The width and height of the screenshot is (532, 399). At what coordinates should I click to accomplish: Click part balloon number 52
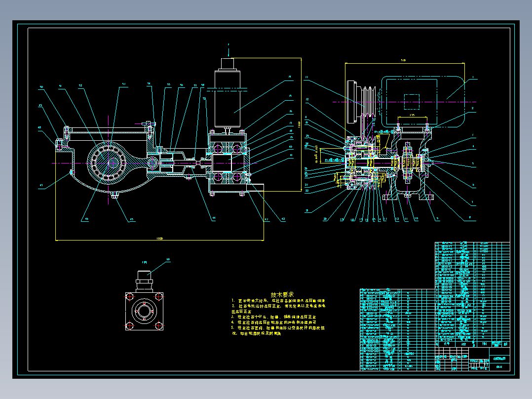click(x=80, y=86)
